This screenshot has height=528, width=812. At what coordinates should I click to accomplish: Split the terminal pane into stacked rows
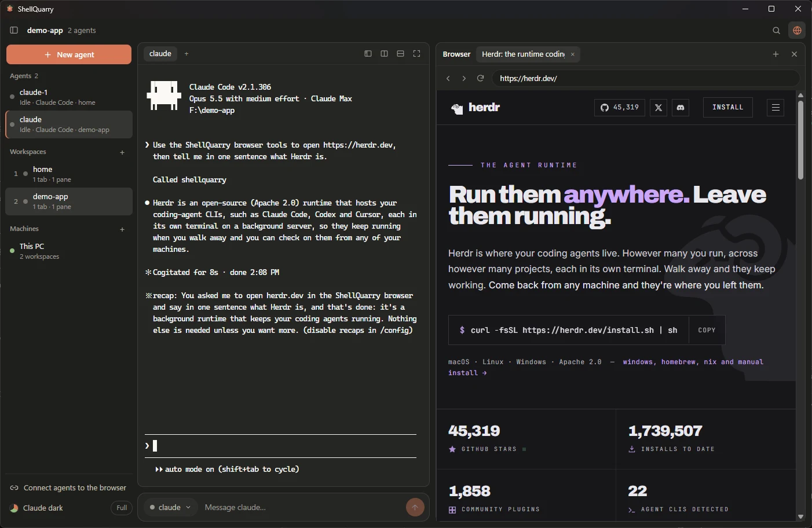[400, 54]
